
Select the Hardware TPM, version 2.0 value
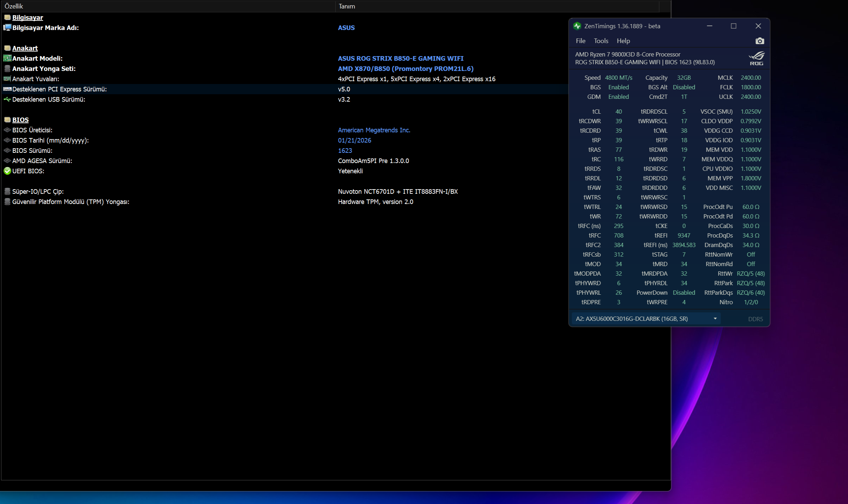click(375, 202)
